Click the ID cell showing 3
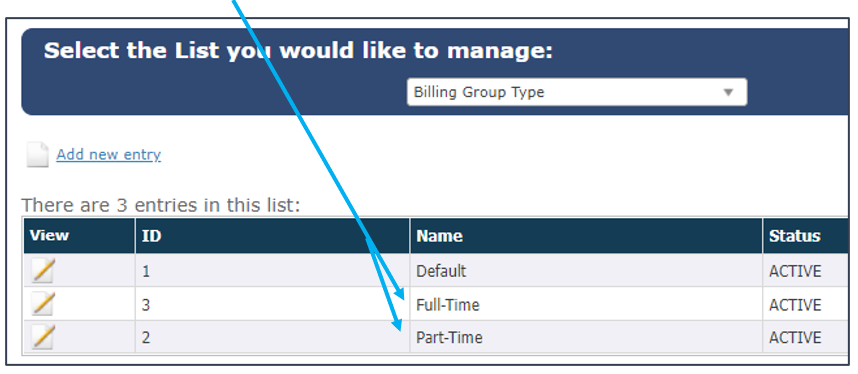 pyautogui.click(x=273, y=304)
